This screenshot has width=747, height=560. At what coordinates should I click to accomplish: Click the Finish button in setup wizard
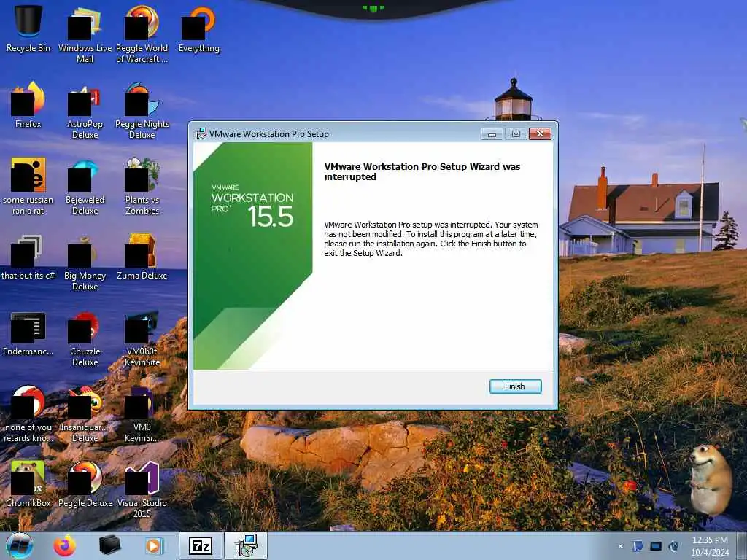point(515,386)
